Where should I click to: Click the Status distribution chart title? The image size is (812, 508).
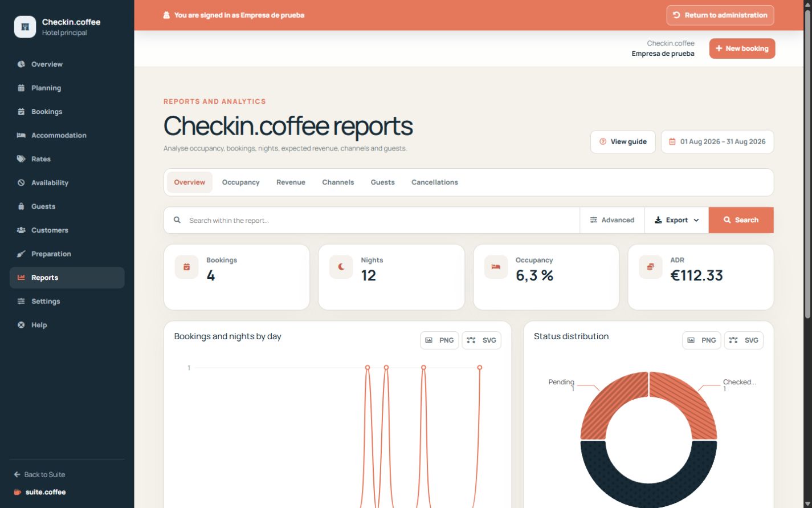point(571,336)
